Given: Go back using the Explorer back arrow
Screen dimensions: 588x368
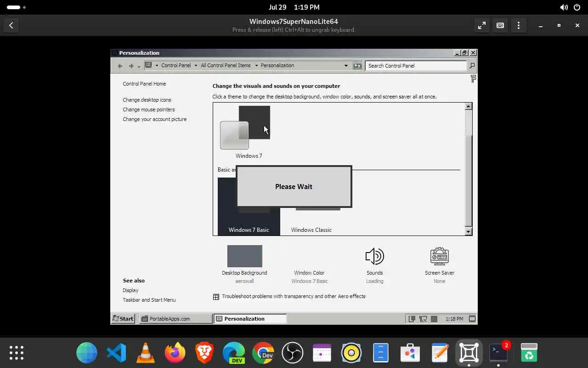Looking at the screenshot, I should click(x=120, y=66).
